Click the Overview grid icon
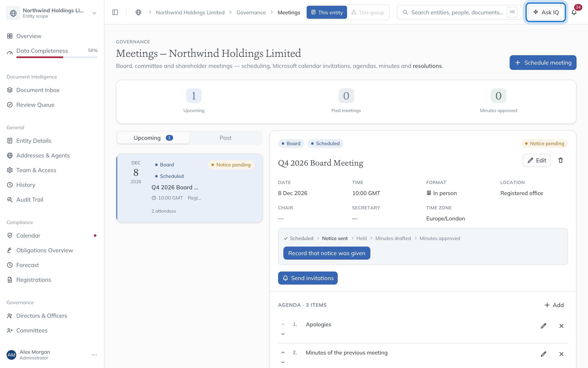588x368 pixels. click(10, 36)
